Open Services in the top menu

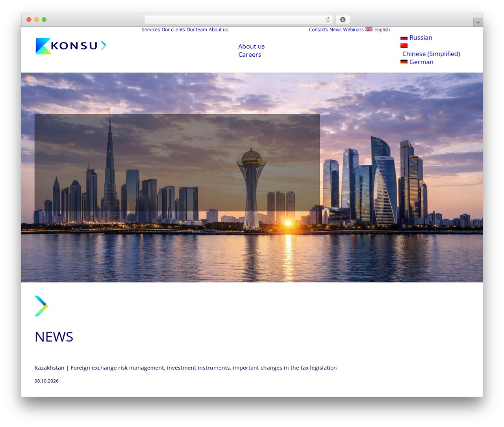[151, 30]
